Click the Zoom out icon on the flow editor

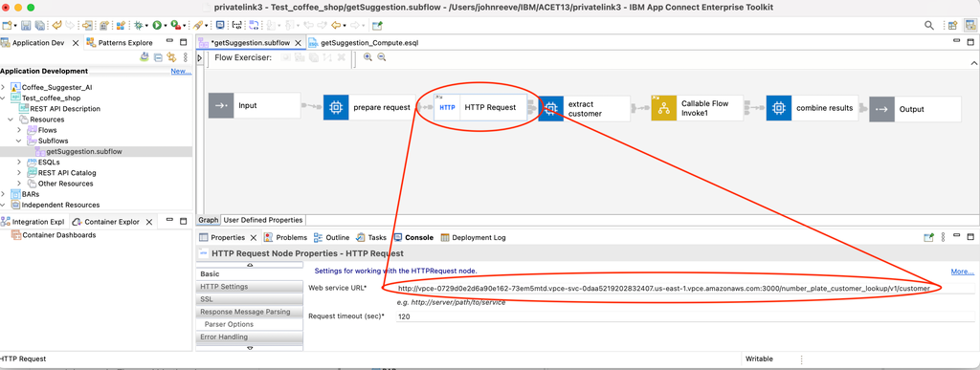pyautogui.click(x=381, y=57)
